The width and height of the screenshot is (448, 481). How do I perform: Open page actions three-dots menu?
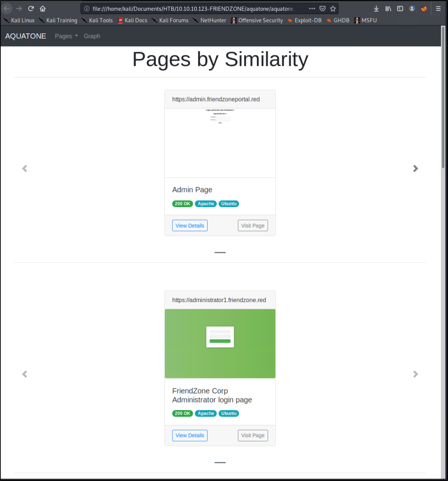[312, 8]
